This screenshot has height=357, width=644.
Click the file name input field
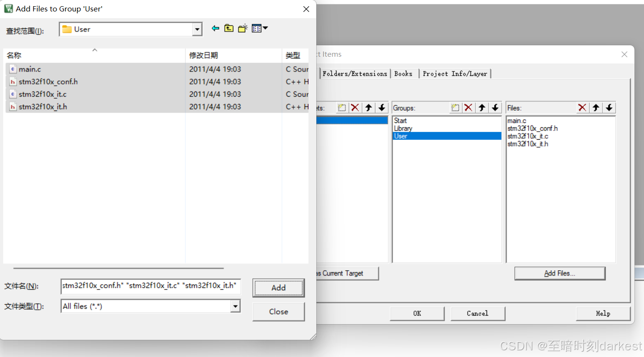point(151,286)
